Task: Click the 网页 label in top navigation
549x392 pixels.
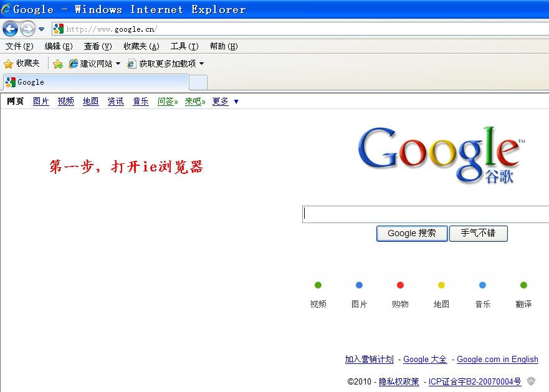Action: coord(15,101)
